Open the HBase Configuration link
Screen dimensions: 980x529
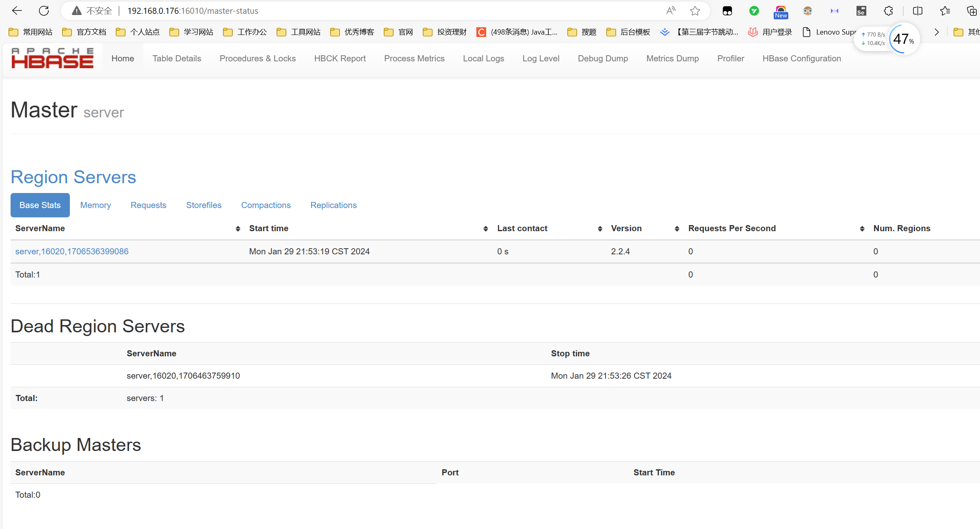point(802,59)
